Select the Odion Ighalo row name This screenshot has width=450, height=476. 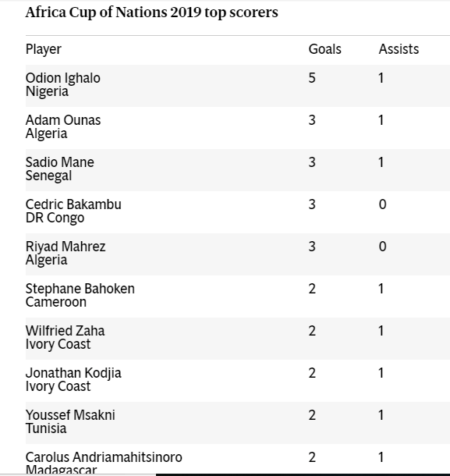pyautogui.click(x=63, y=78)
